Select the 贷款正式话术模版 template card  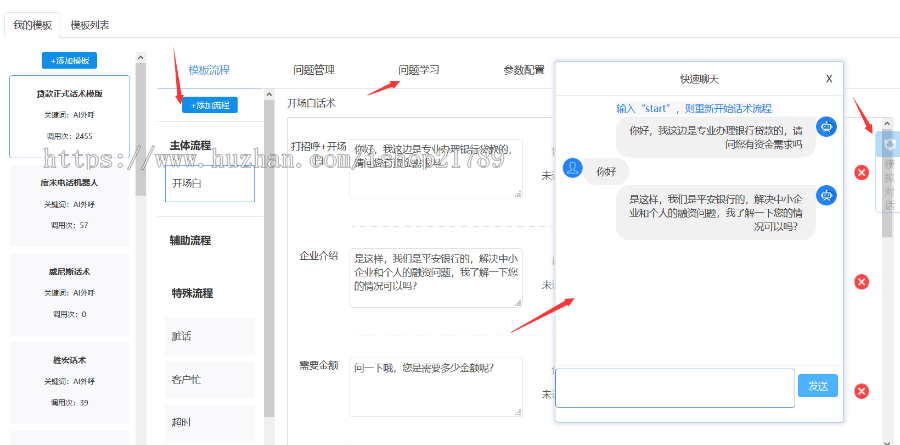tap(69, 116)
